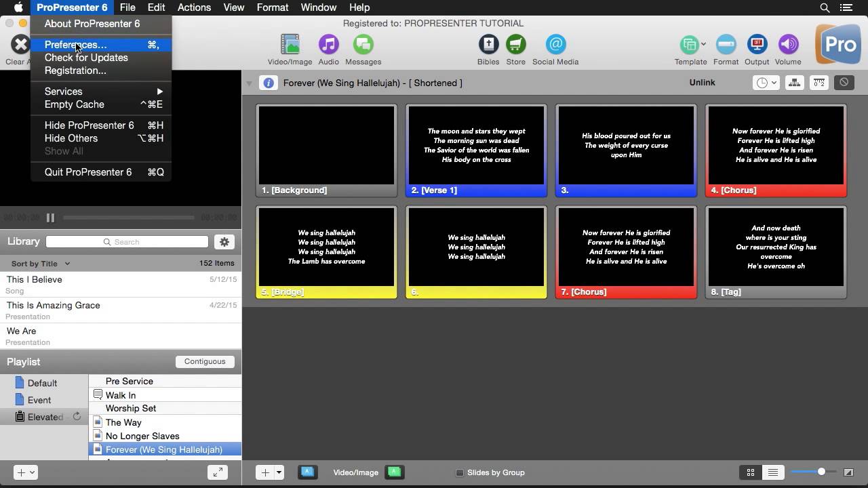The width and height of the screenshot is (868, 488).
Task: Open Library settings gear
Action: (224, 242)
